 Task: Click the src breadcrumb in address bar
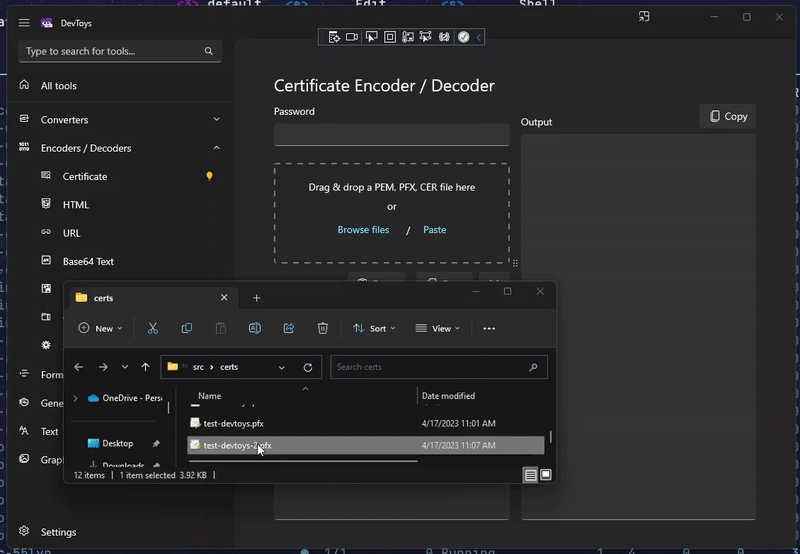click(198, 367)
